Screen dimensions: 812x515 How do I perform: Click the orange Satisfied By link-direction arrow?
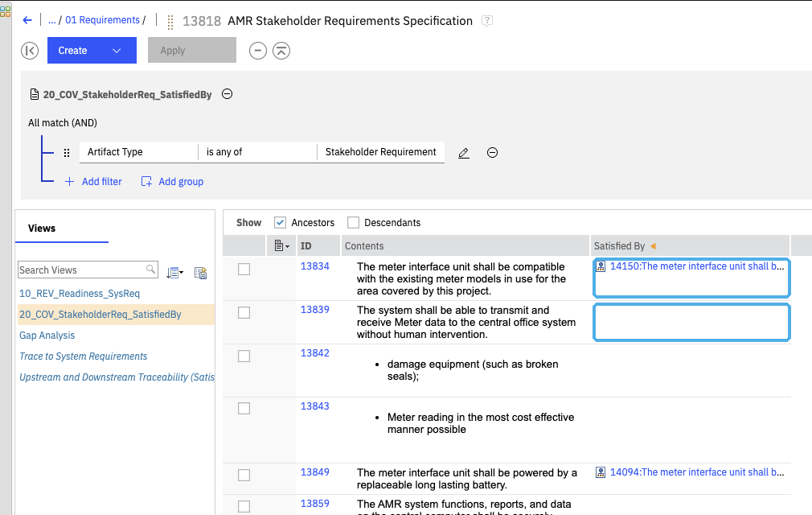[653, 246]
